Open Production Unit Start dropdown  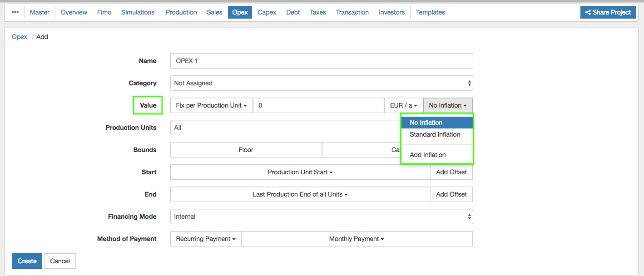[300, 172]
